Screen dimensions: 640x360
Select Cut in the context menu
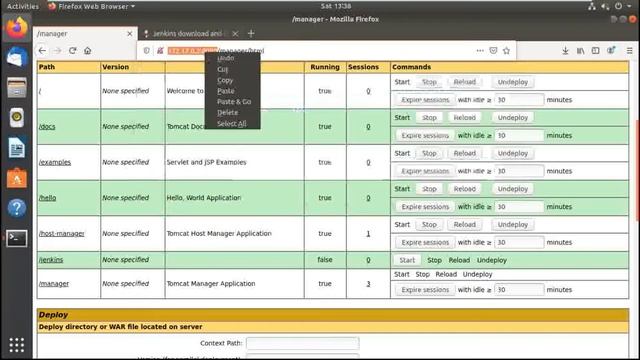[222, 69]
